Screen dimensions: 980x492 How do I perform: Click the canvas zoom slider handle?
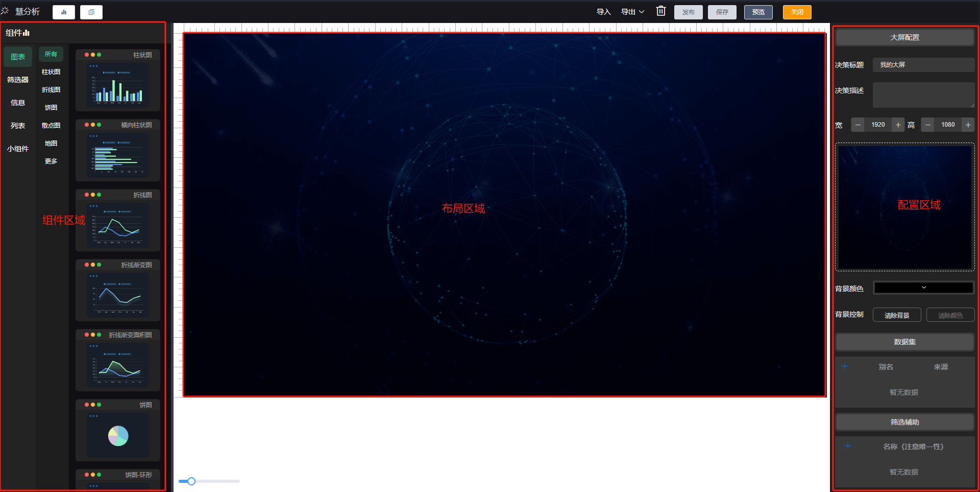coord(191,481)
